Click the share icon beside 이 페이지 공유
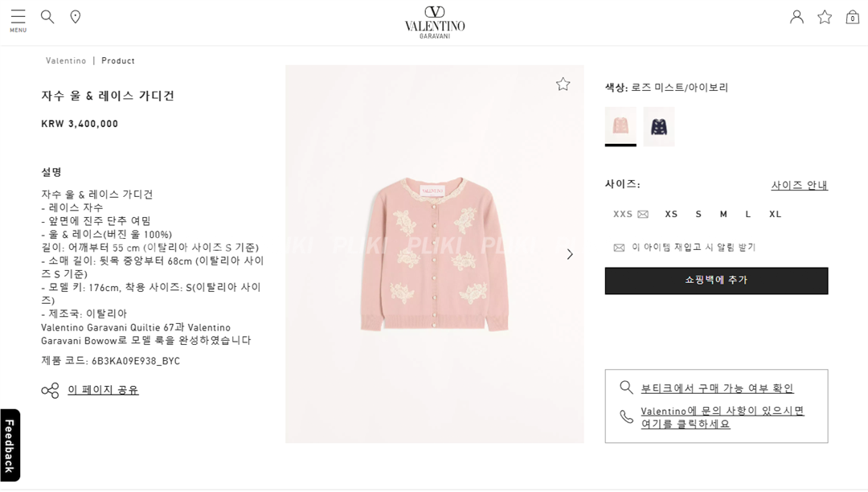 click(50, 390)
